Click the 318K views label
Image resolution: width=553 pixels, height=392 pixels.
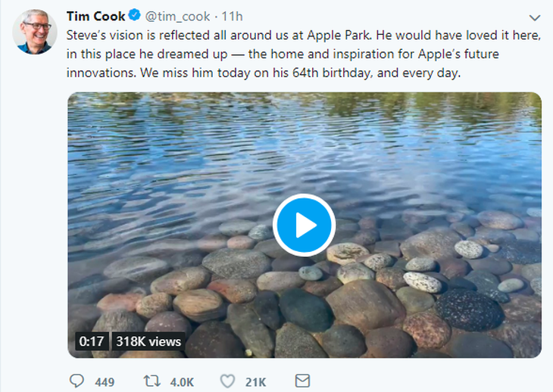pos(148,341)
